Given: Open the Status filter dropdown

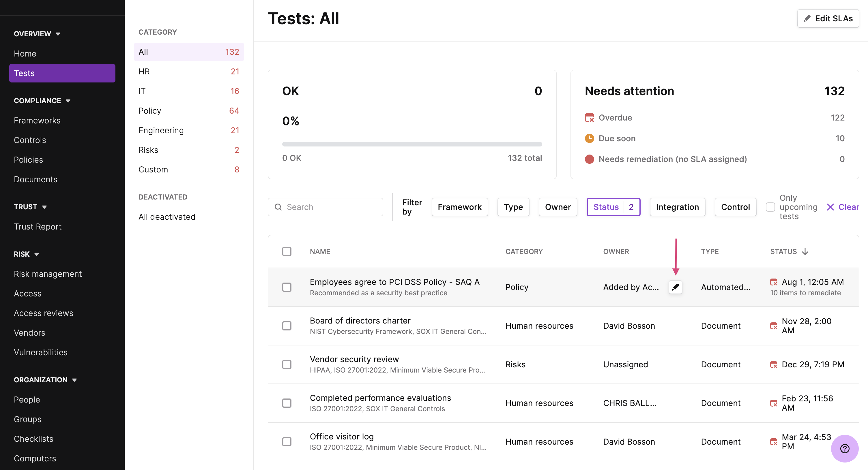Looking at the screenshot, I should click(613, 207).
